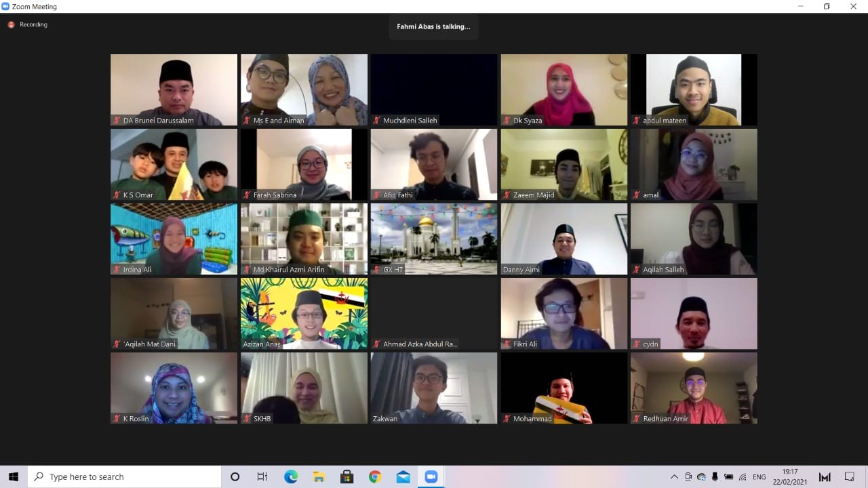
Task: Click the 'Zakwan' name label
Action: [x=384, y=419]
